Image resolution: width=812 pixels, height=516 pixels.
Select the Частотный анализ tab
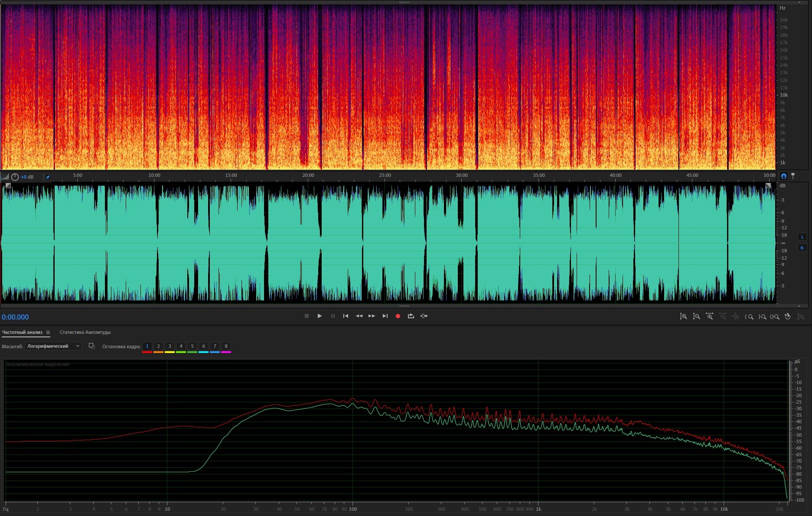click(22, 333)
